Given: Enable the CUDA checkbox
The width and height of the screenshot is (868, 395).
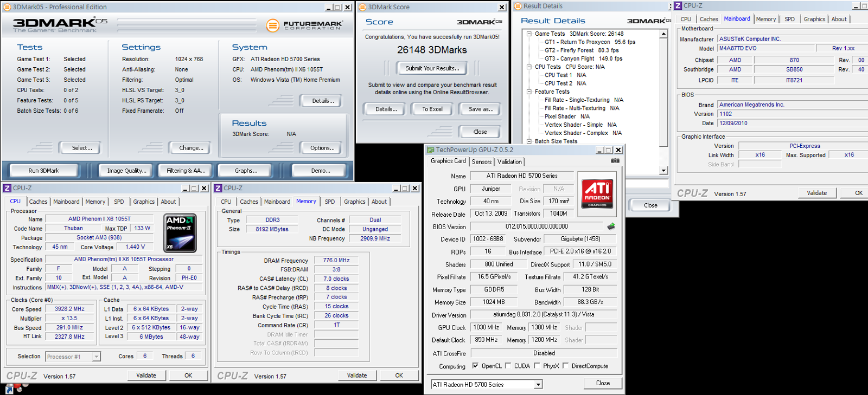Looking at the screenshot, I should [x=508, y=366].
